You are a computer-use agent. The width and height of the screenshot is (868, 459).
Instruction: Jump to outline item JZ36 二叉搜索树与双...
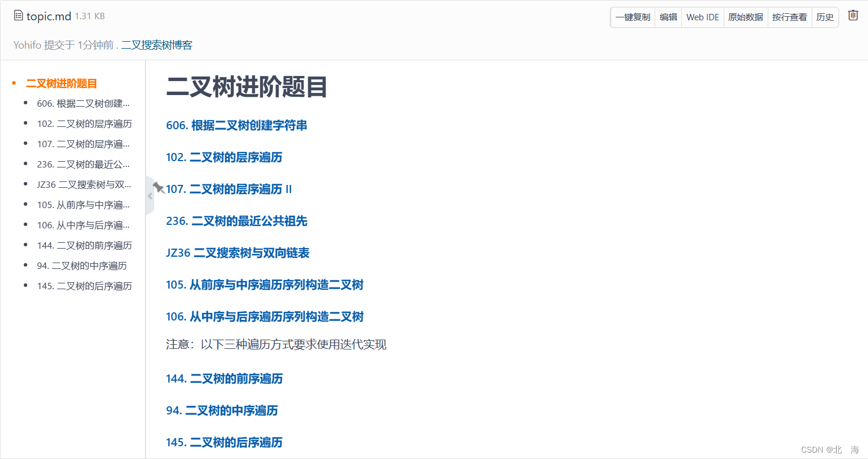click(x=85, y=185)
